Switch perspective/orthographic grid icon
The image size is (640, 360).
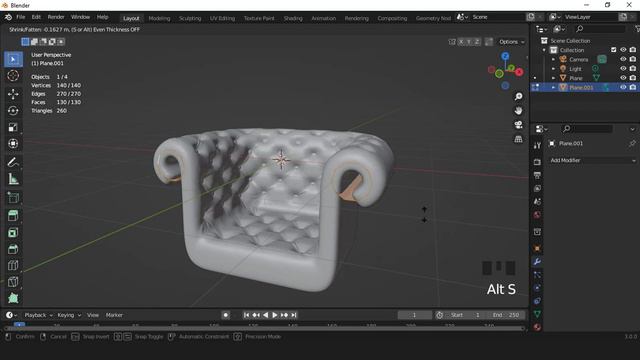coord(518,139)
